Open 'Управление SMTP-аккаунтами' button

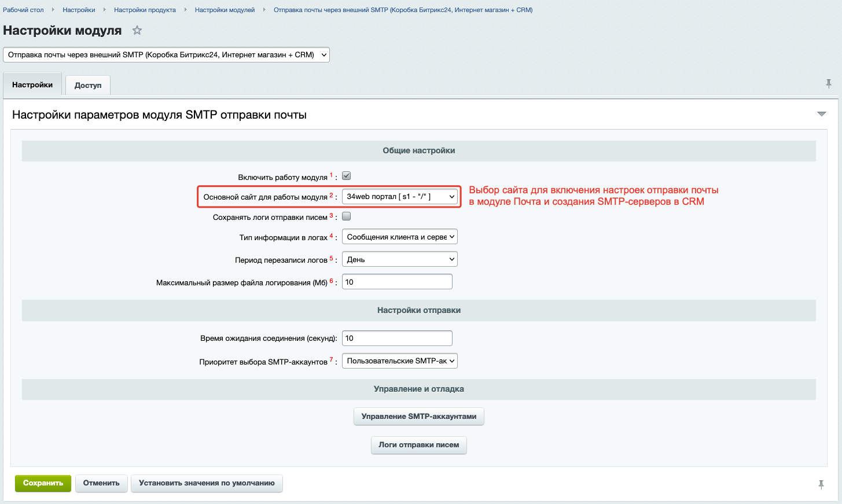coord(419,417)
